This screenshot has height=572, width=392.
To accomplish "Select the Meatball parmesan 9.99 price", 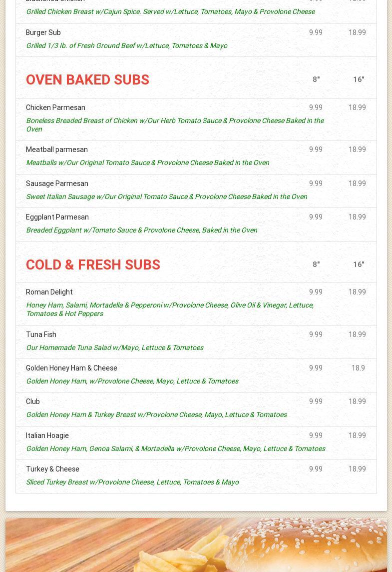I will pyautogui.click(x=316, y=149).
